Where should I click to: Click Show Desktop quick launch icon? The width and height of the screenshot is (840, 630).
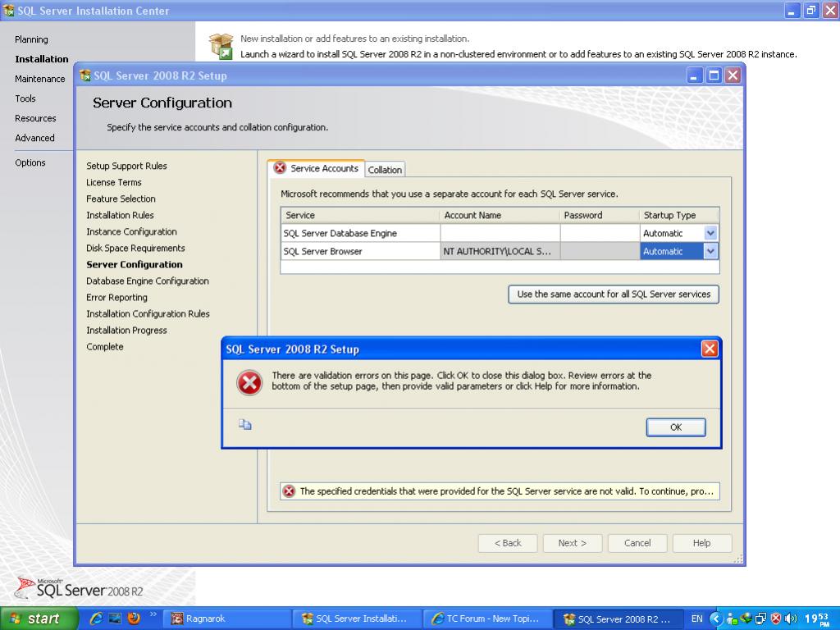coord(115,619)
